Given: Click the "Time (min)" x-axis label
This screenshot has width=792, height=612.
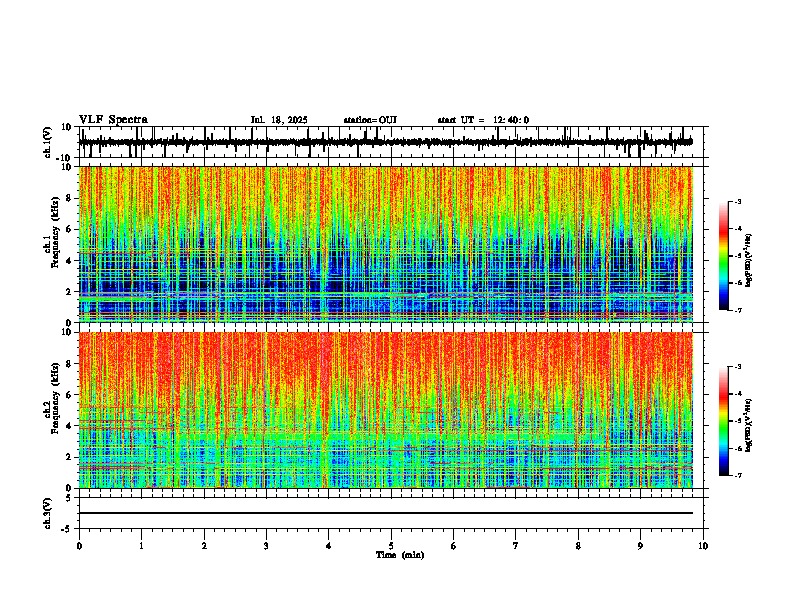Looking at the screenshot, I should coord(400,555).
